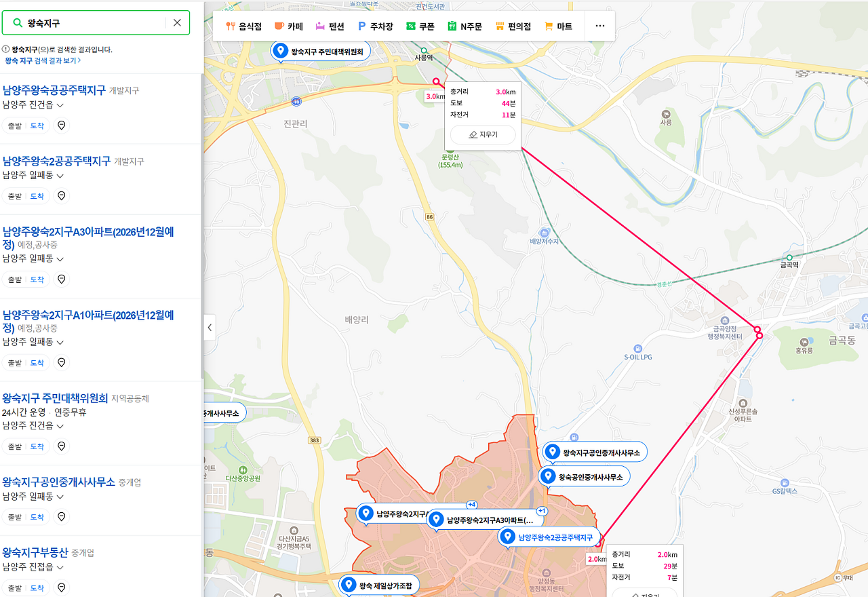
Task: Set 남양주왕숙공공주택지구 as 도착
Action: (x=37, y=126)
